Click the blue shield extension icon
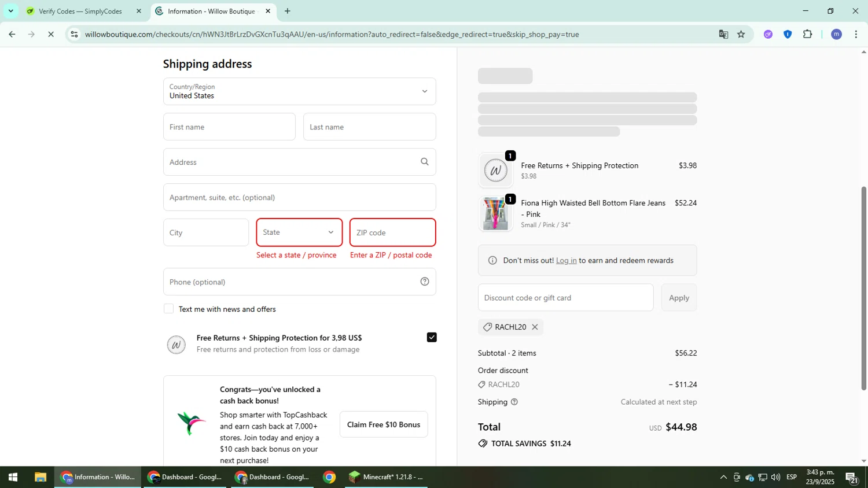 (x=788, y=35)
